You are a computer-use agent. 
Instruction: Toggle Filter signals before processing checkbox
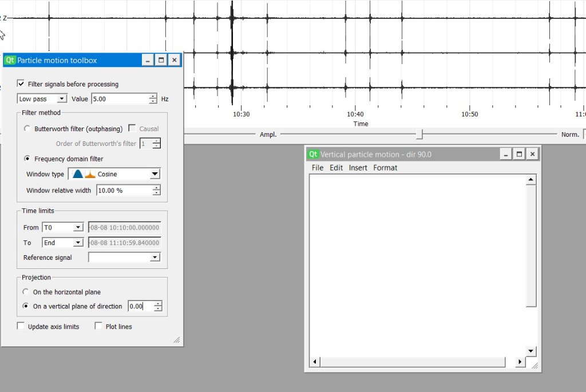click(x=21, y=84)
